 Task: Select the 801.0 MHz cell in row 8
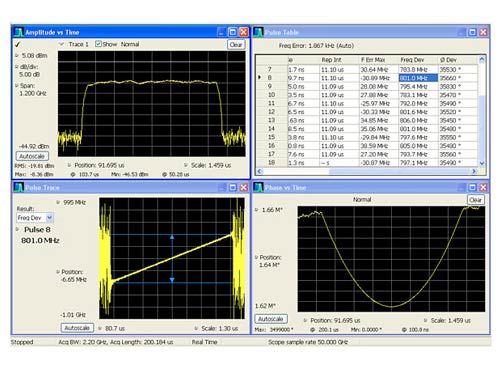click(418, 78)
